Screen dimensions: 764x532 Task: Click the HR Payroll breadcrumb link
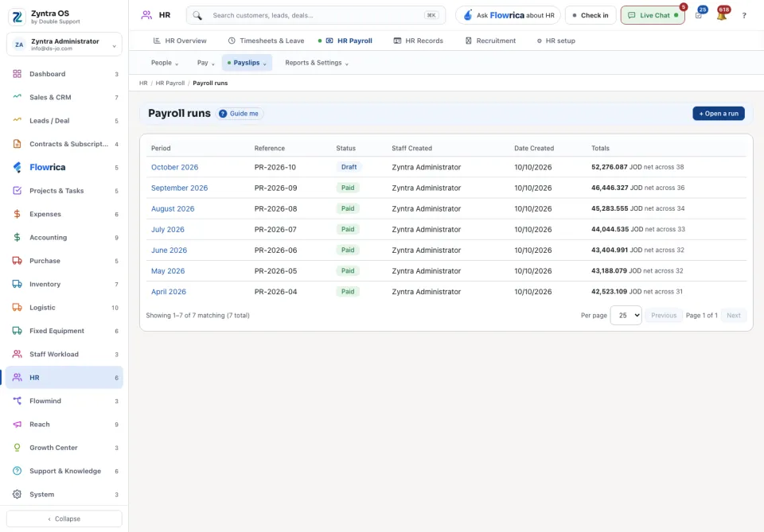click(170, 83)
